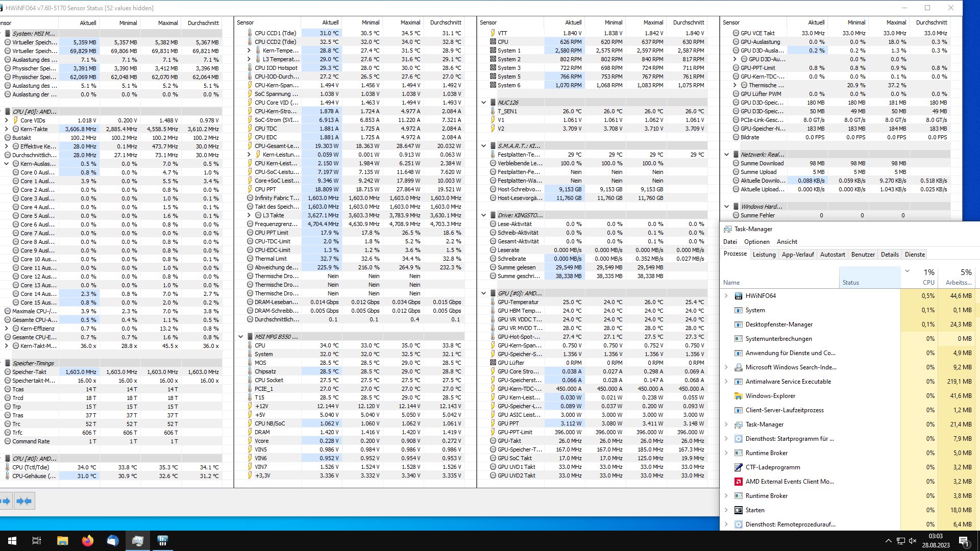Switch to the Leistung tab
This screenshot has width=980, height=551.
tap(764, 254)
